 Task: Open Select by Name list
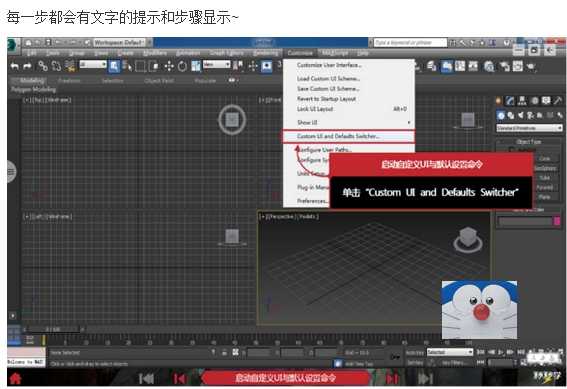[127, 66]
